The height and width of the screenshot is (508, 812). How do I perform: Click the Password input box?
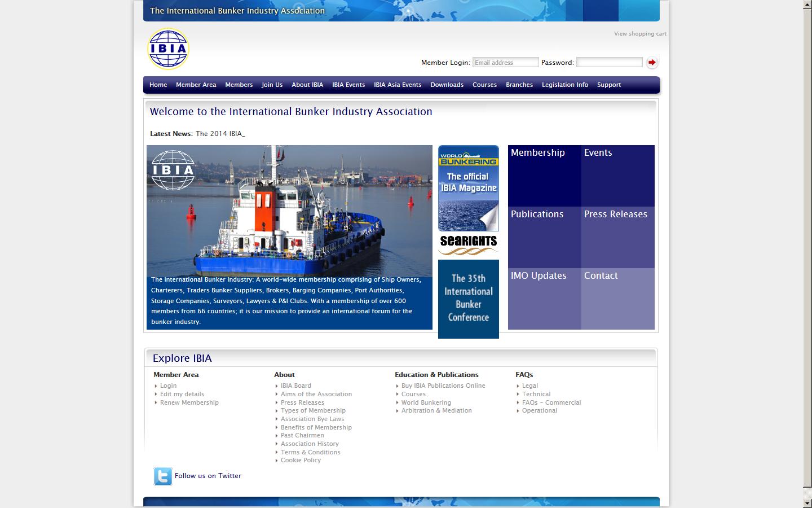coord(609,62)
